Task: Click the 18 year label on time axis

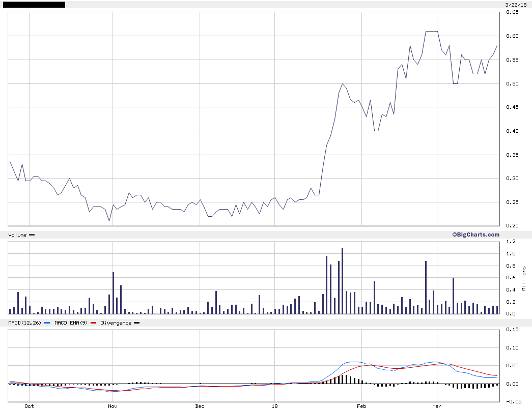Action: (274, 406)
